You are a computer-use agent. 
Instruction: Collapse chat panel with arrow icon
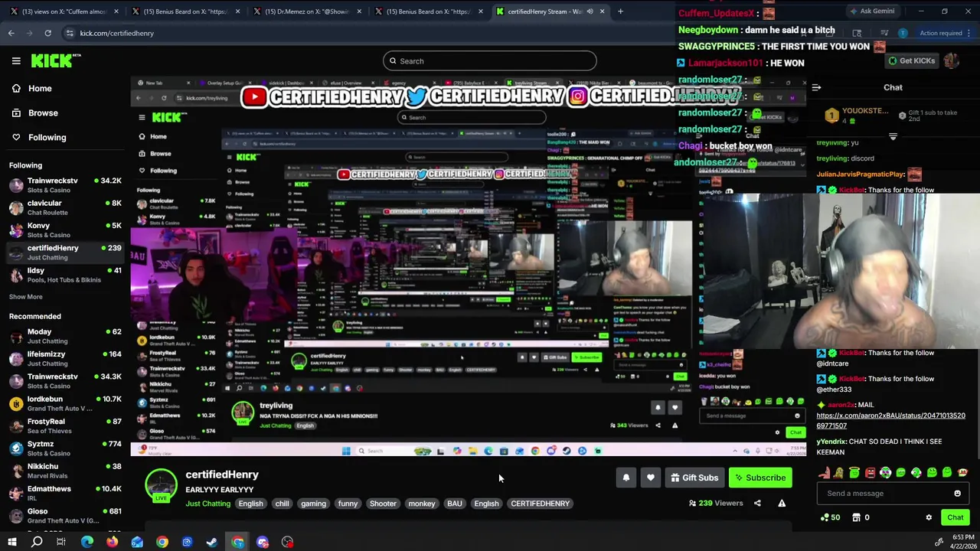coord(817,88)
